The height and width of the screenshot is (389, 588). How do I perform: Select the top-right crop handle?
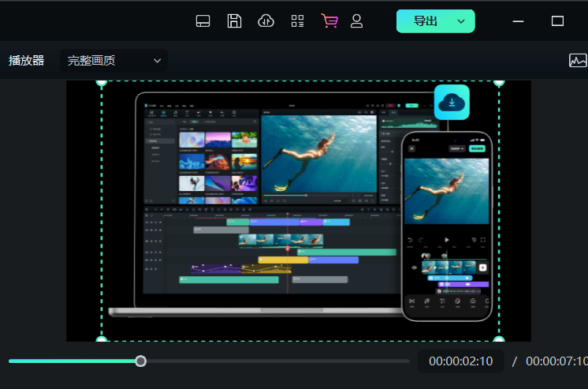point(498,81)
